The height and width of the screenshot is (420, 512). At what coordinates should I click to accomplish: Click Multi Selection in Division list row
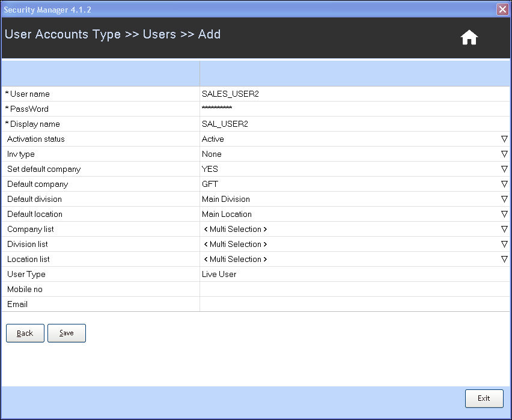(236, 245)
